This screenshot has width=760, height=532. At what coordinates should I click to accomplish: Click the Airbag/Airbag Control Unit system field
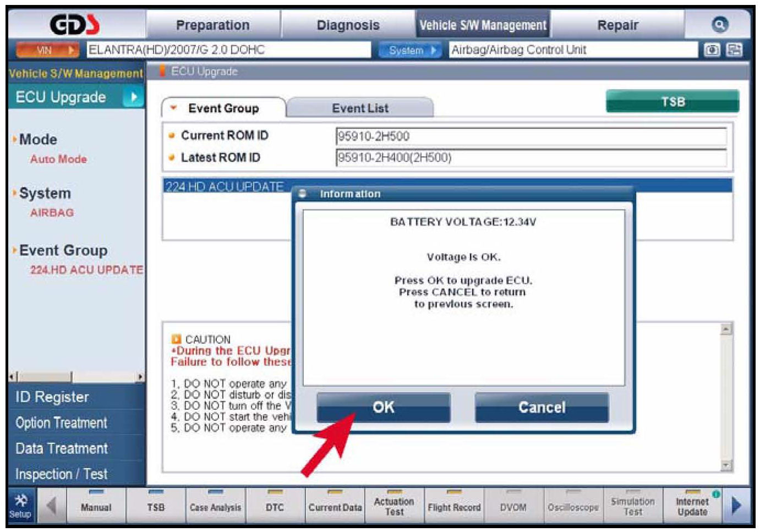(573, 50)
